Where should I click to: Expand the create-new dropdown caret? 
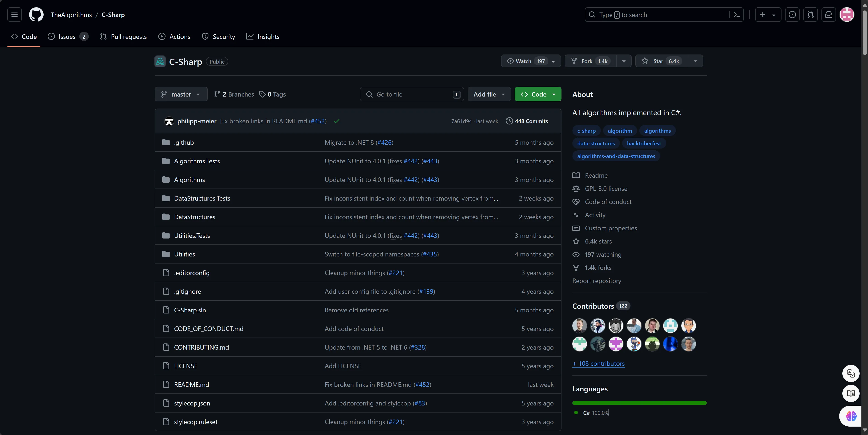(774, 15)
